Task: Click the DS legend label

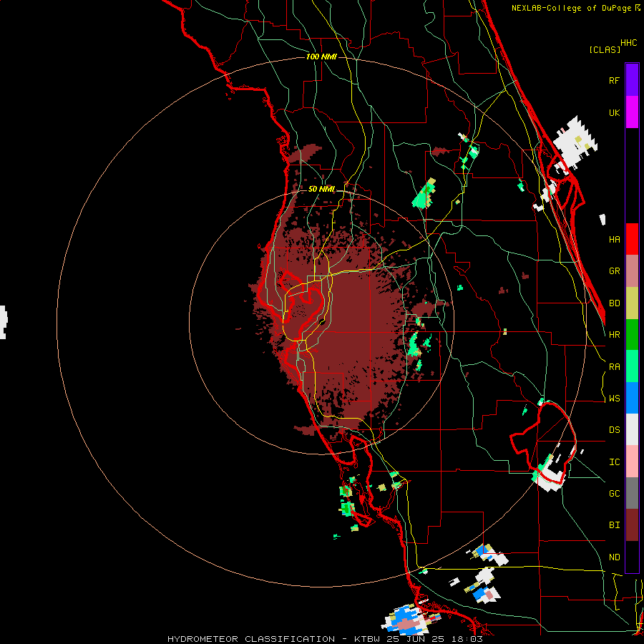Action: (614, 430)
